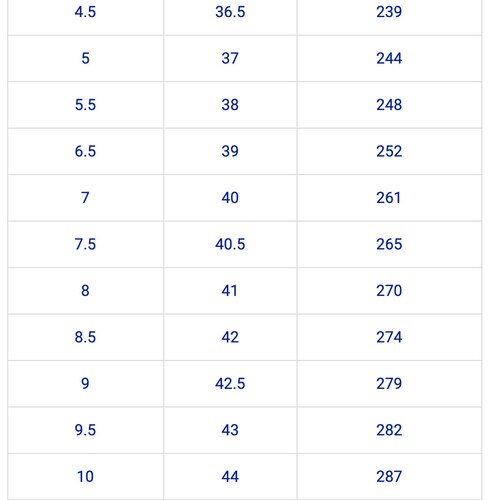Select the 39 EU size cell

tap(230, 151)
